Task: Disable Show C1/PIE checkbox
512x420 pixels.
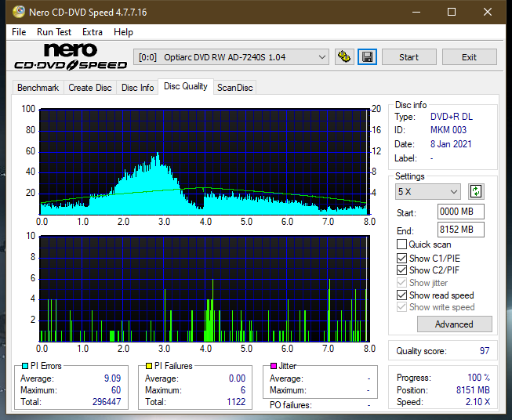Action: (401, 258)
